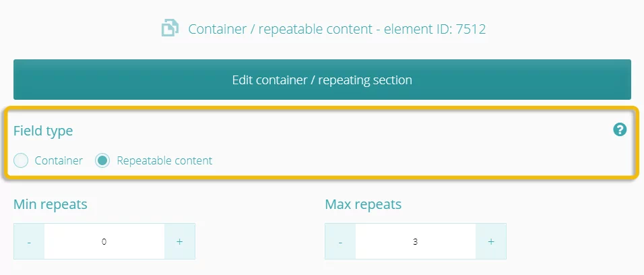Select the Repeatable content radio button
This screenshot has width=644, height=275.
click(x=102, y=160)
